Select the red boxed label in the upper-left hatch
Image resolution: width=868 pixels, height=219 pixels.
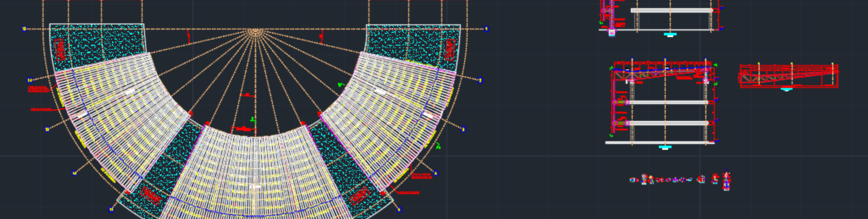tap(60, 49)
